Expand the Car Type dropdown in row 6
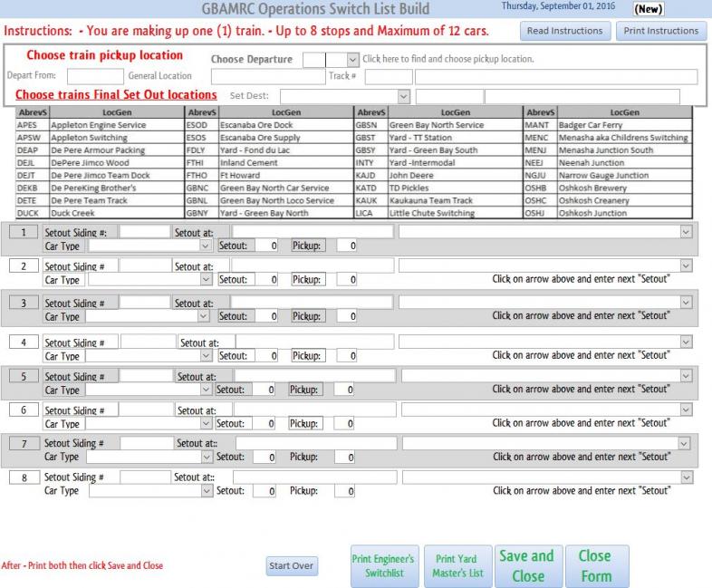 pyautogui.click(x=206, y=423)
